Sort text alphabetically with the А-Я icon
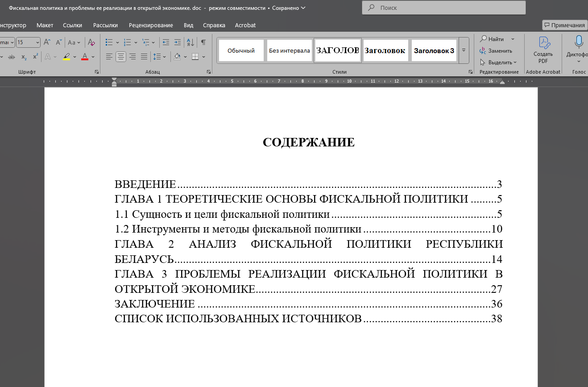The width and height of the screenshot is (588, 387). coord(190,42)
